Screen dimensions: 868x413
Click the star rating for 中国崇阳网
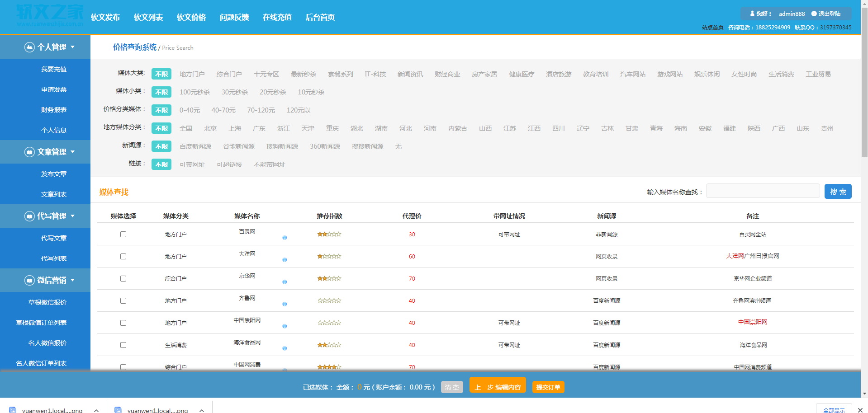point(329,323)
